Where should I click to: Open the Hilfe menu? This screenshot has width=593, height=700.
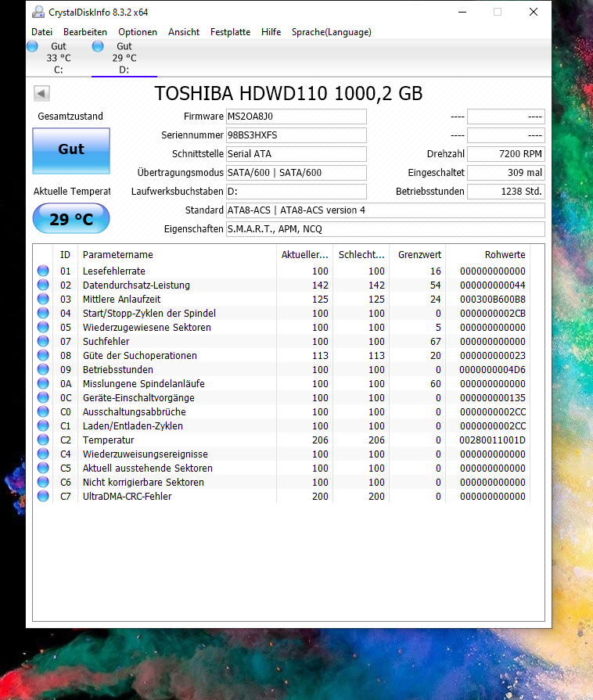tap(271, 32)
